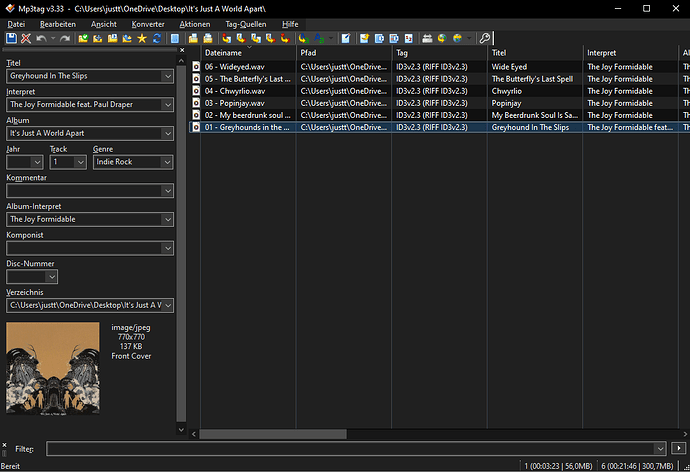Expand the Album-Interpret combo box
Viewport: 690px width, 472px height.
[x=168, y=219]
